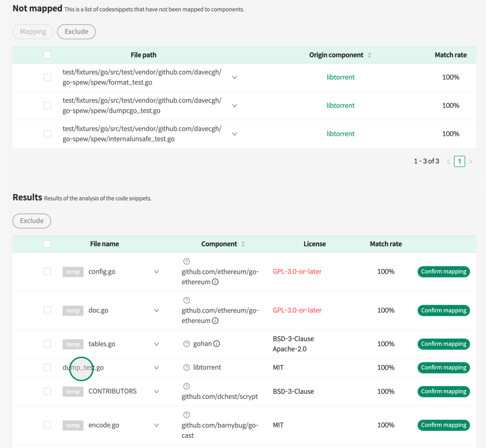Expand the dumpcgo_test.go file path row
486x448 pixels.
[x=234, y=106]
